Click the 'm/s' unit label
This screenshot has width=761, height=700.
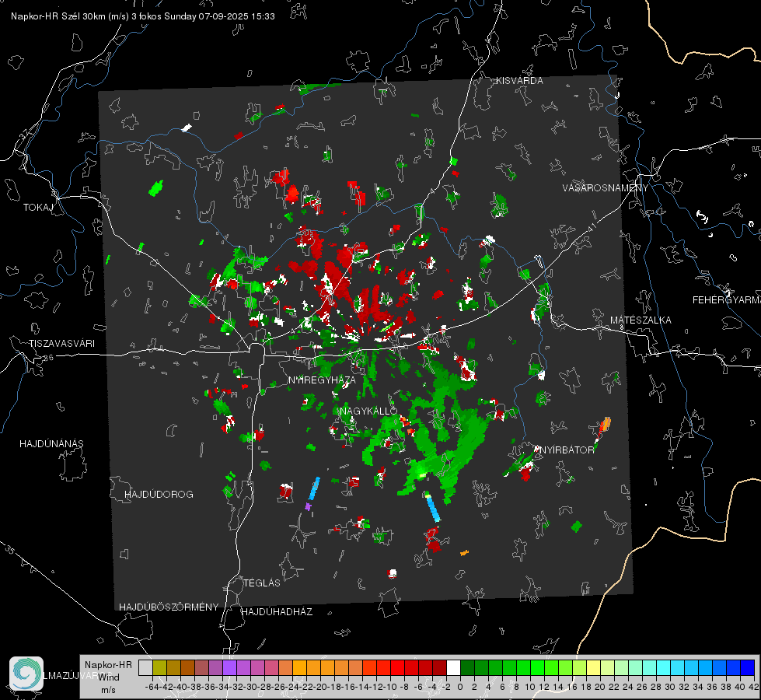coord(108,690)
